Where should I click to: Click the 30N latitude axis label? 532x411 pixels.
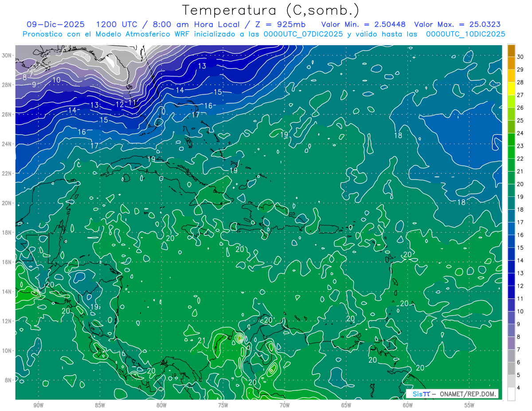(x=8, y=55)
